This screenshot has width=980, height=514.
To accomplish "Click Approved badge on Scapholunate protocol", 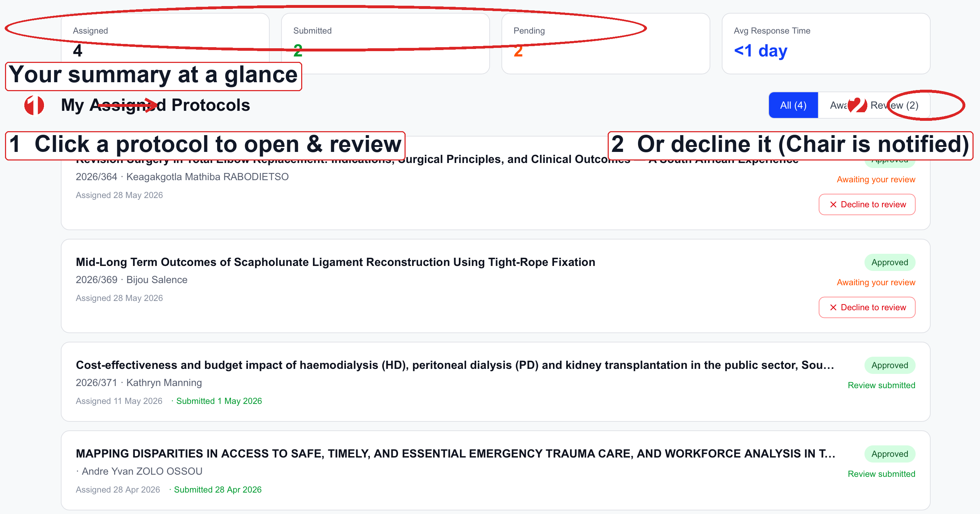I will [x=890, y=262].
